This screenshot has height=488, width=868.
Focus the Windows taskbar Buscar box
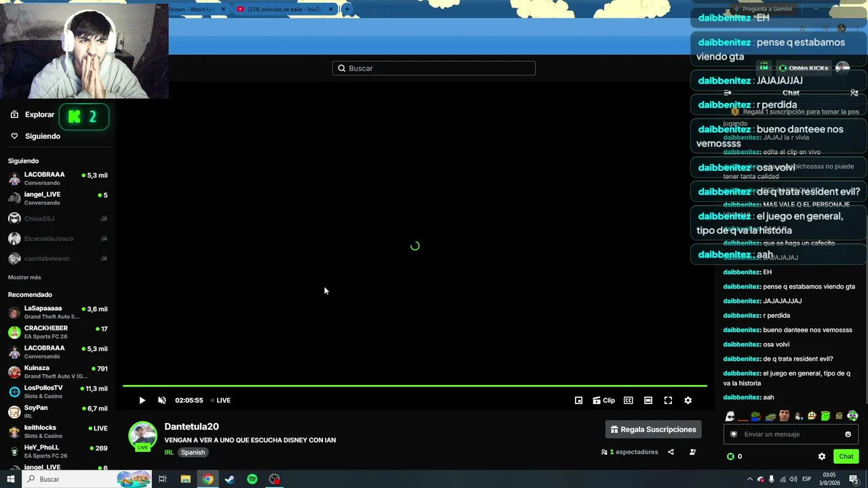point(86,479)
